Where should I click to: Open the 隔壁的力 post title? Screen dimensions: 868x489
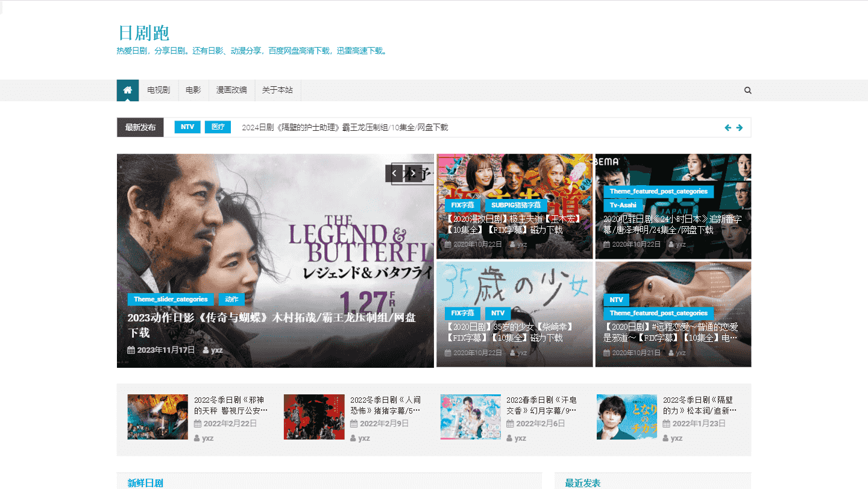click(700, 405)
